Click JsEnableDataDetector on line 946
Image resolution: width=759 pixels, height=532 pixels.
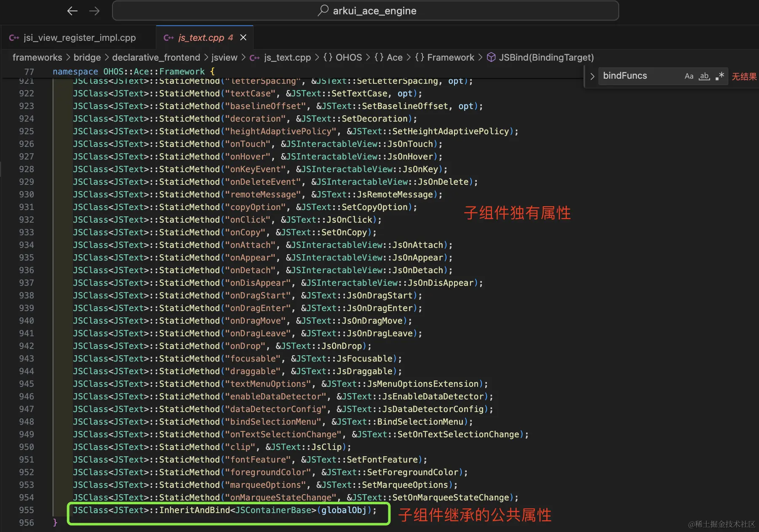pyautogui.click(x=433, y=396)
